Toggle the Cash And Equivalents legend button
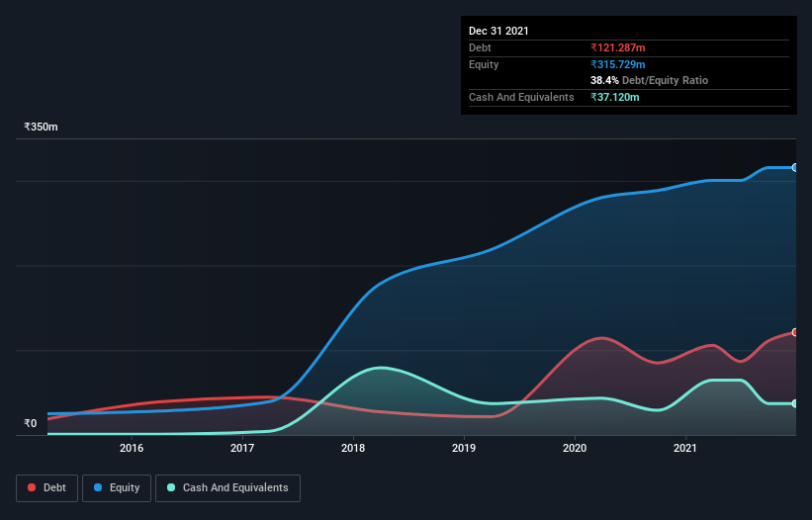Image resolution: width=812 pixels, height=520 pixels. (227, 488)
